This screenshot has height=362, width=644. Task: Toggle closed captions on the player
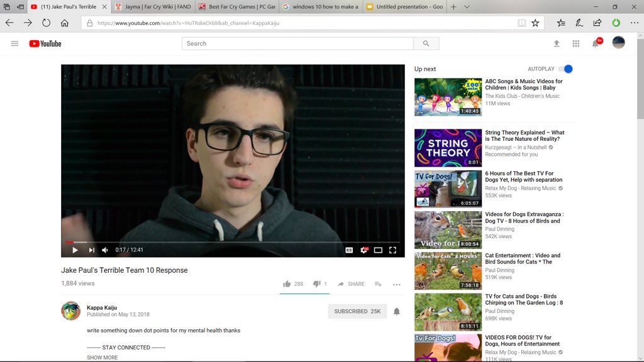click(x=348, y=250)
